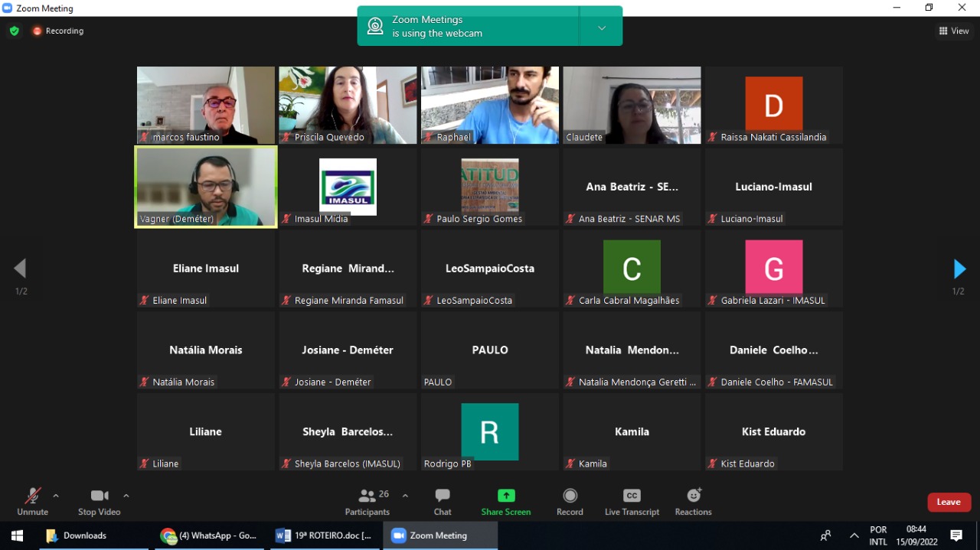This screenshot has width=980, height=550.
Task: Go to next page of participants
Action: tap(959, 268)
